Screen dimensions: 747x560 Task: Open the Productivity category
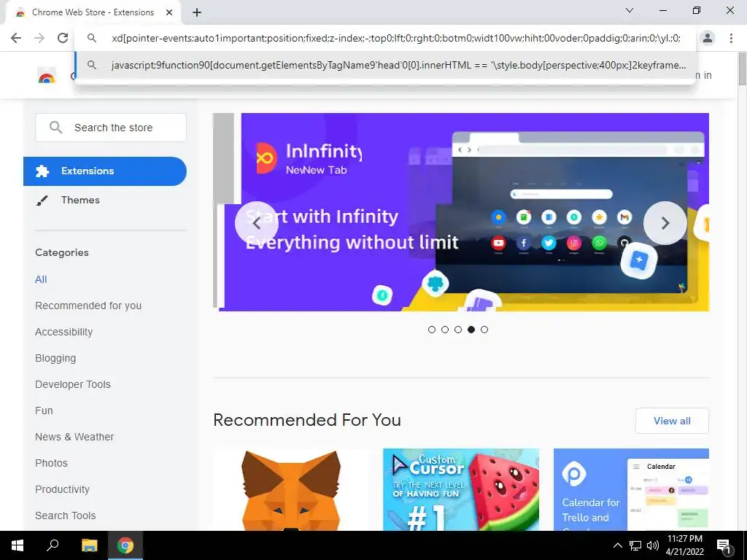(x=63, y=489)
